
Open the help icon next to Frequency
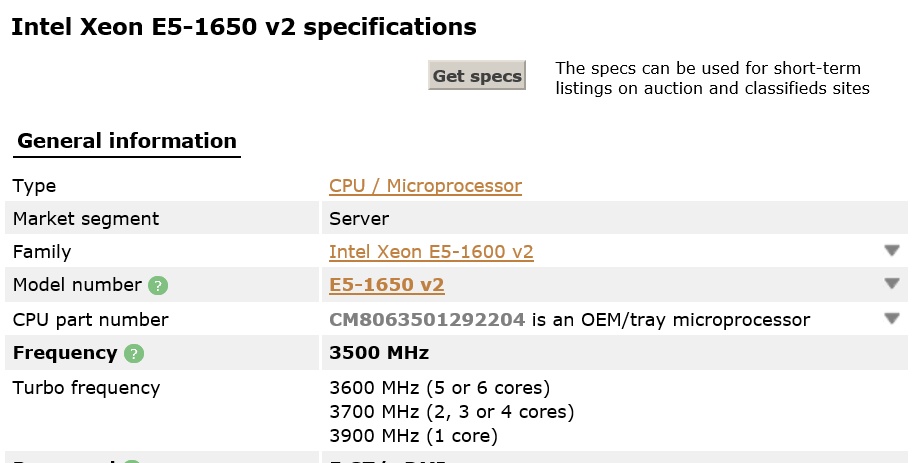pos(134,354)
